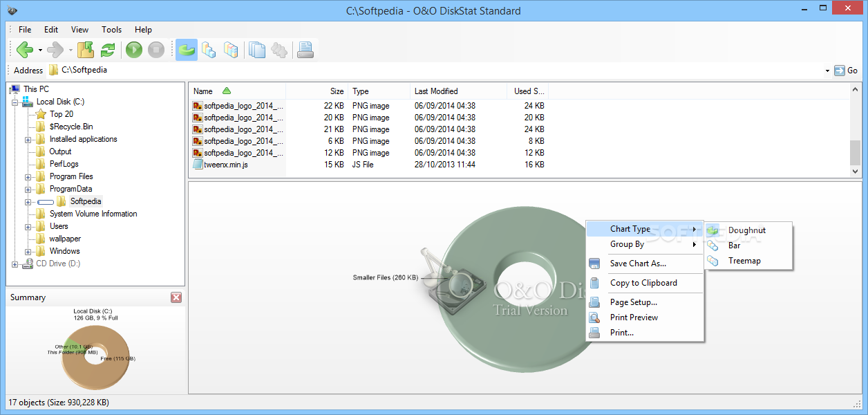Viewport: 868px width, 415px height.
Task: Close the Summary panel
Action: tap(176, 297)
